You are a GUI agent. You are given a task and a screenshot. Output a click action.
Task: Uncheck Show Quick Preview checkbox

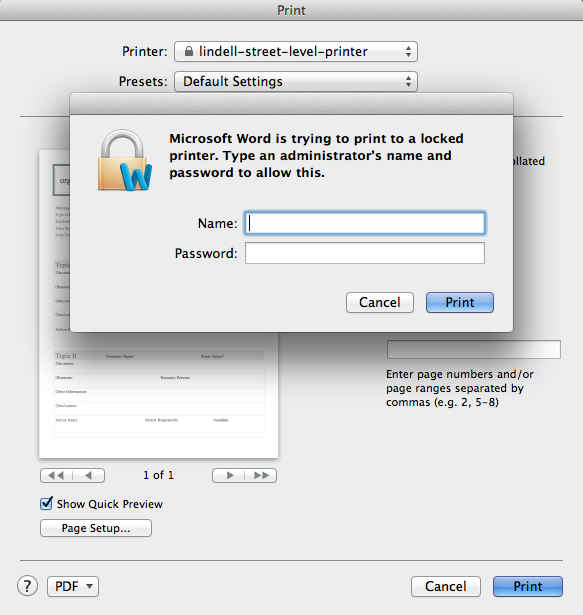[46, 503]
